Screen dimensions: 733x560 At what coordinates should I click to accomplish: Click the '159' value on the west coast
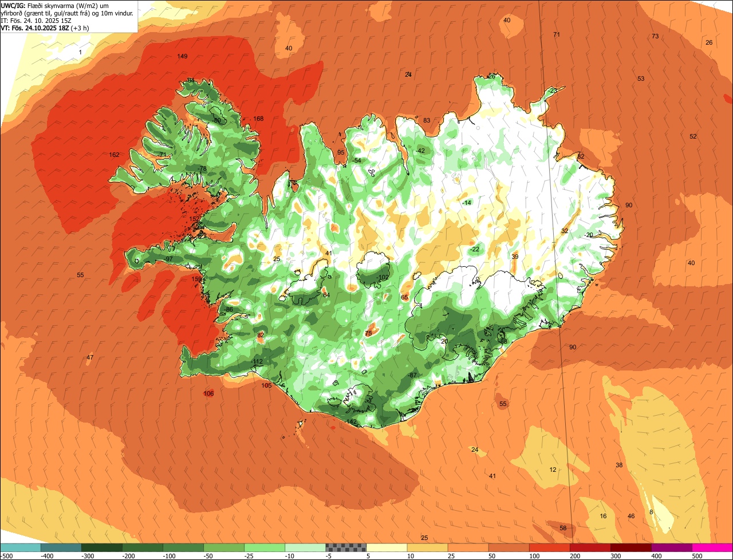pyautogui.click(x=196, y=279)
